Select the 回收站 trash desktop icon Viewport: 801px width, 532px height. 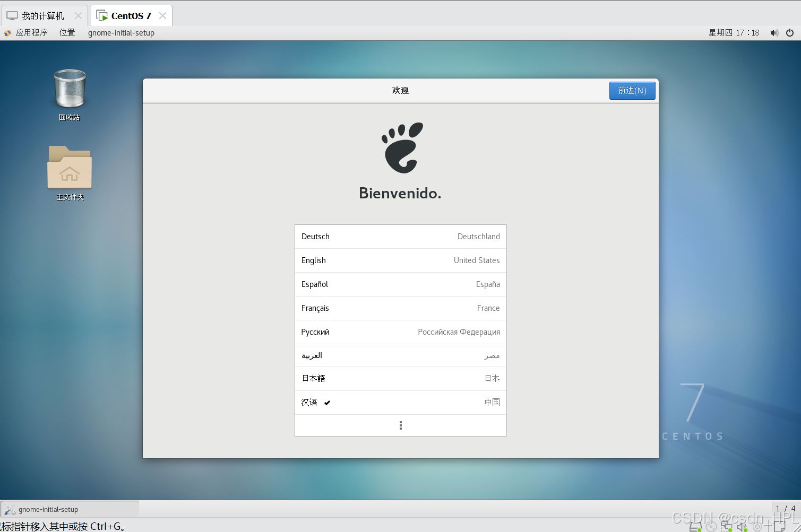coord(70,95)
